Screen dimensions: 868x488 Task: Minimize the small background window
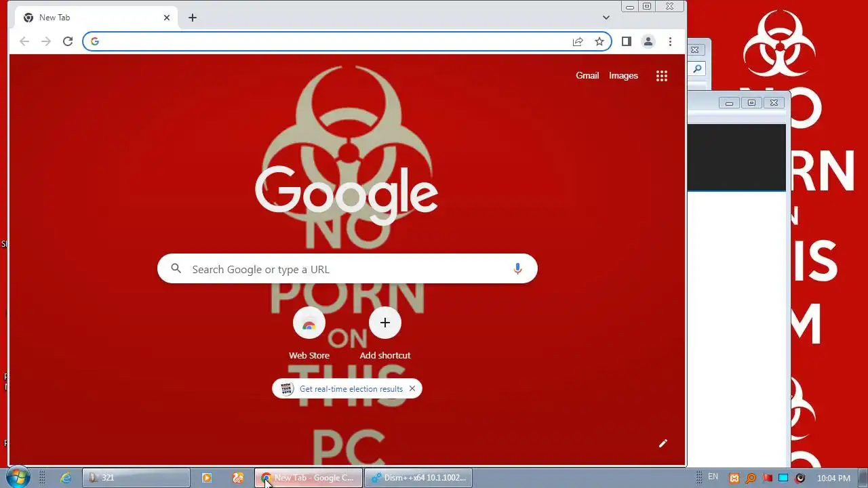click(729, 103)
